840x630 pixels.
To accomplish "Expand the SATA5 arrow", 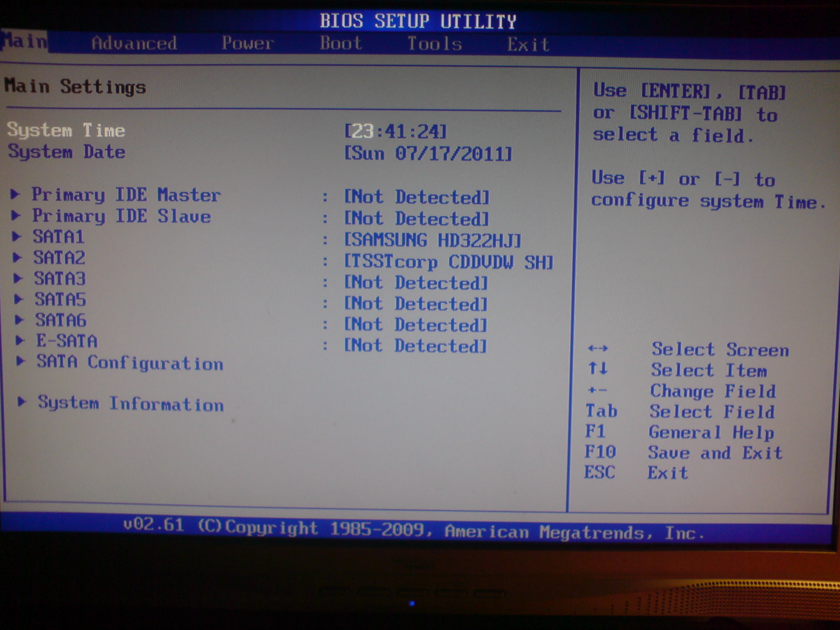I will 19,299.
